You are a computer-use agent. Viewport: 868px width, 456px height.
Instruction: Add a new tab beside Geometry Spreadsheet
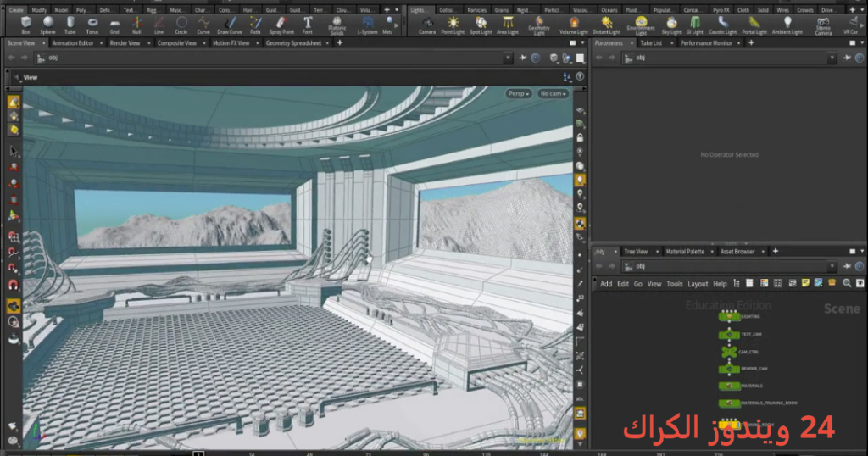pyautogui.click(x=339, y=42)
